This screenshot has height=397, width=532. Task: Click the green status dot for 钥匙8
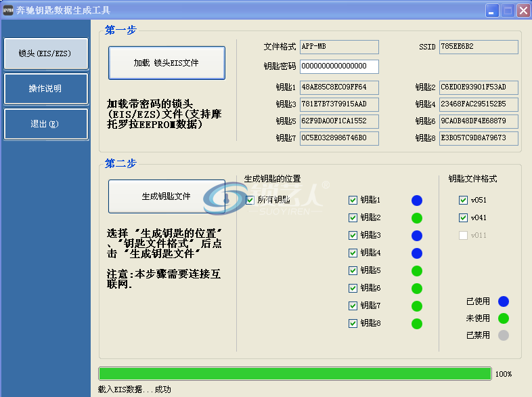click(417, 324)
